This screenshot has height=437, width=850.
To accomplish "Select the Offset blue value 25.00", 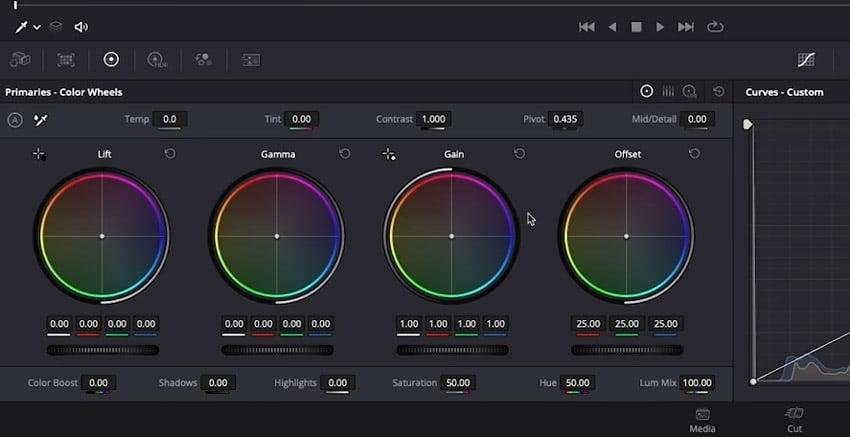I will 666,324.
